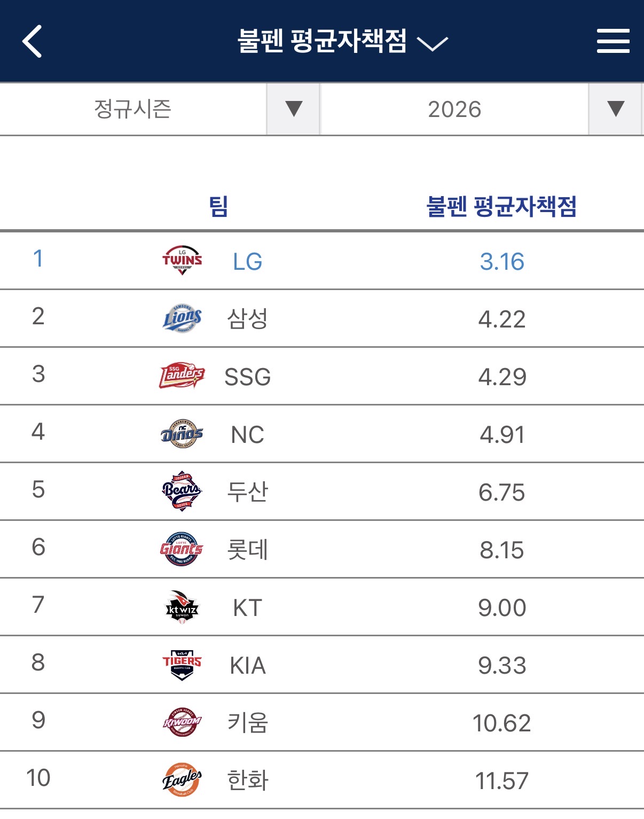Click the 팀 column header
The height and width of the screenshot is (819, 644).
pyautogui.click(x=218, y=206)
